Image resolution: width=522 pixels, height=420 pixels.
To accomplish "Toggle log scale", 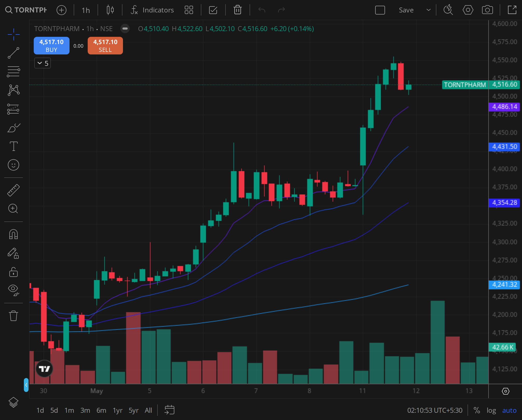I will pyautogui.click(x=491, y=410).
